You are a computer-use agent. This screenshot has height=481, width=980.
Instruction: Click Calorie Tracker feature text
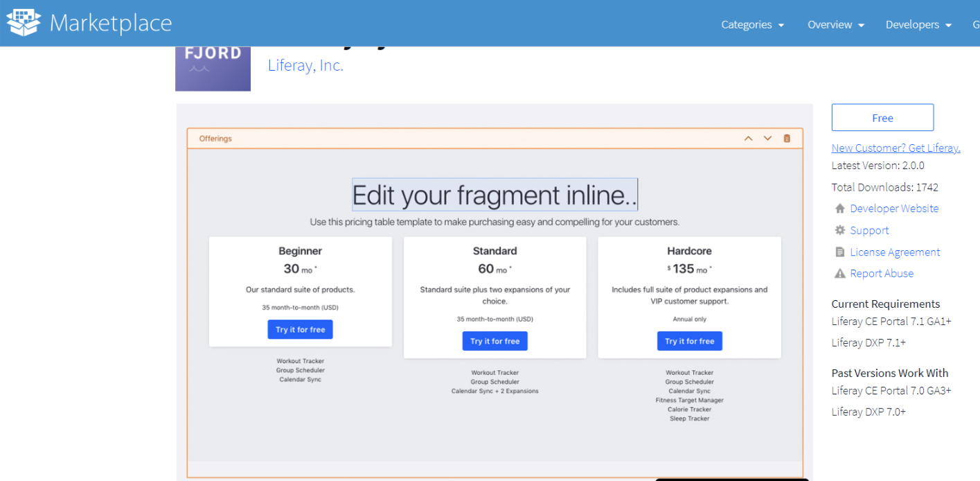(x=690, y=410)
